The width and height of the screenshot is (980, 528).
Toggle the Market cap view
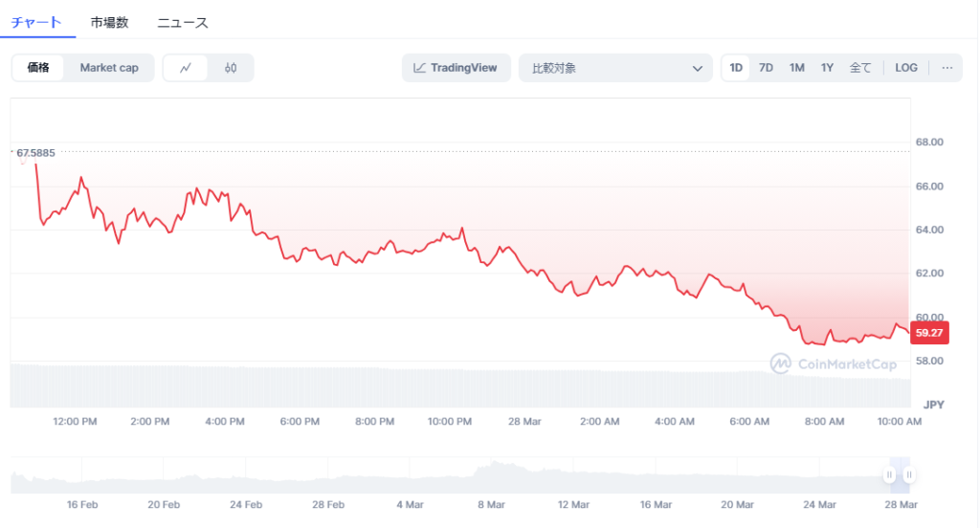(x=109, y=68)
